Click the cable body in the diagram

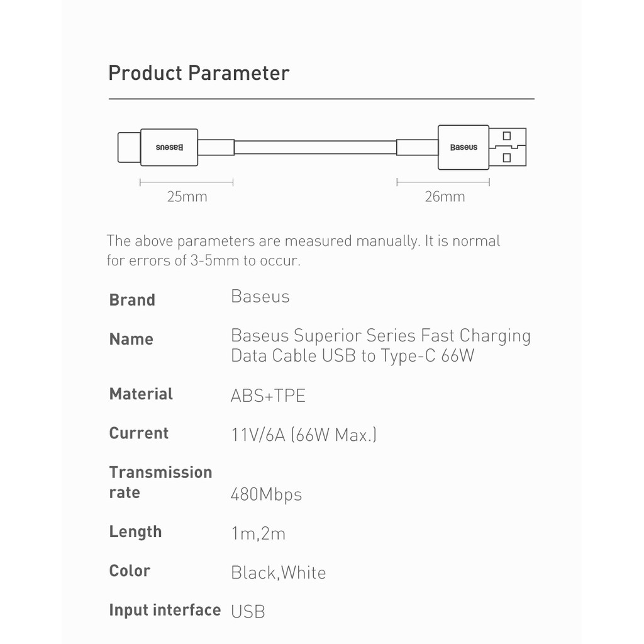314,147
